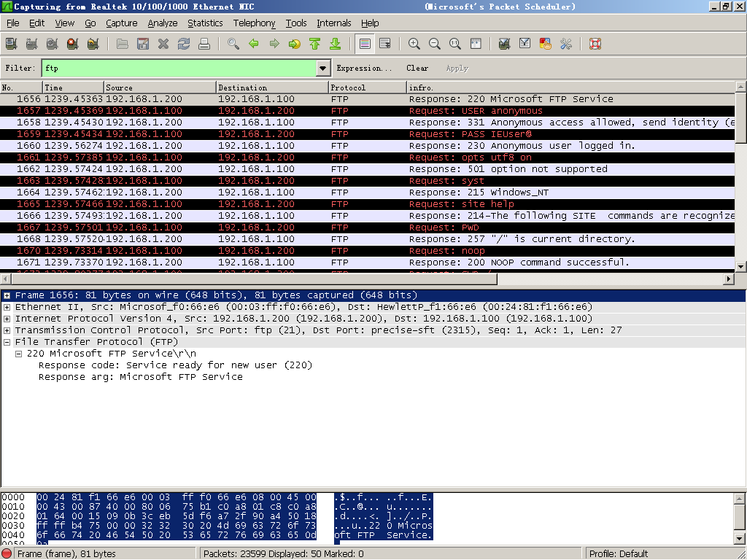Zoom in packet text

click(414, 44)
